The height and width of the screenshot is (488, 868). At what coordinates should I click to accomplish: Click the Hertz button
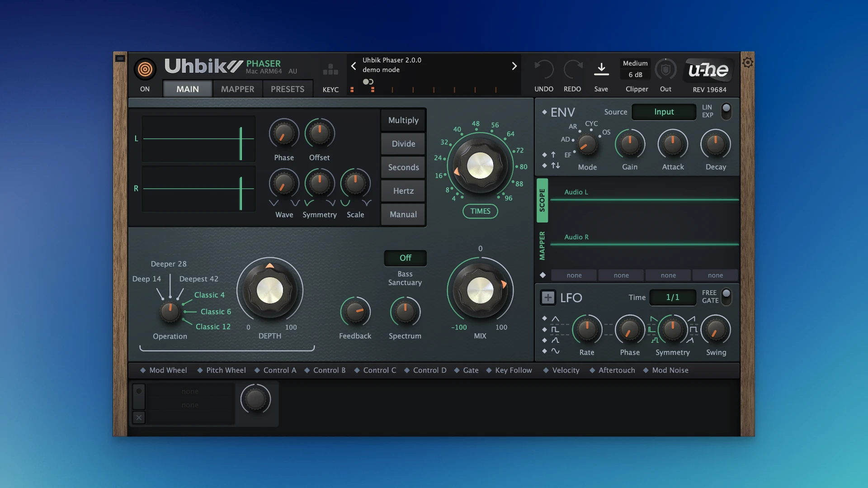click(x=403, y=191)
